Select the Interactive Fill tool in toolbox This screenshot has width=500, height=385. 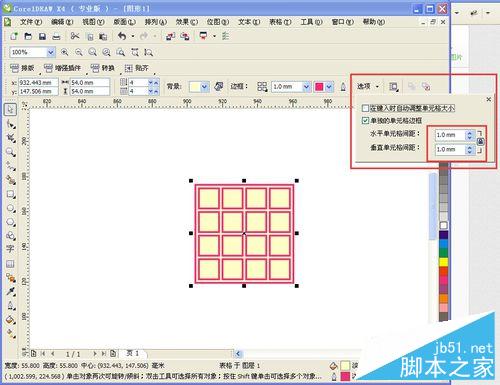(10, 333)
